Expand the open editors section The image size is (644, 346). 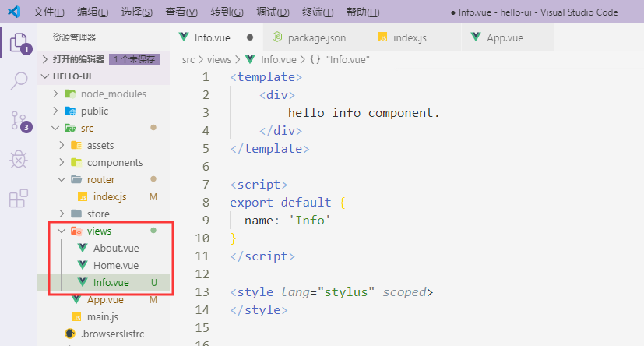click(x=45, y=59)
